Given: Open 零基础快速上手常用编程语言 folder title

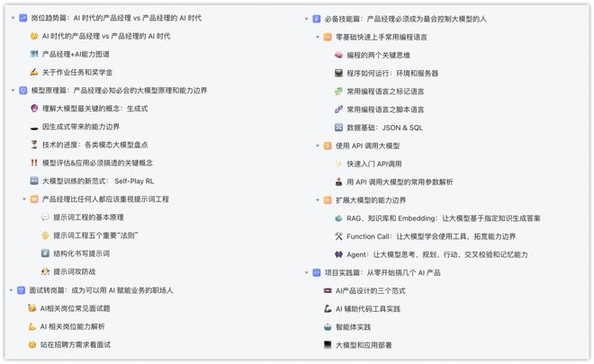Looking at the screenshot, I should pos(382,37).
